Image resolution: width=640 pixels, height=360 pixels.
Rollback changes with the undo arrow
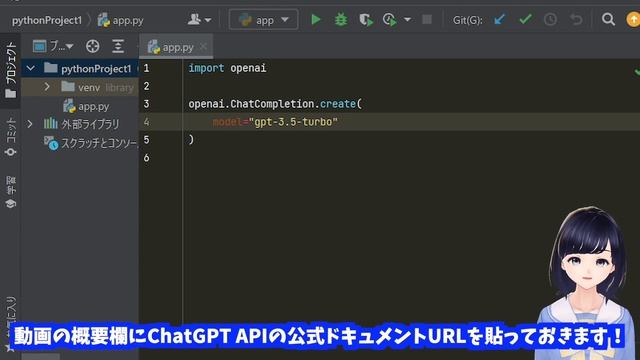(x=576, y=20)
